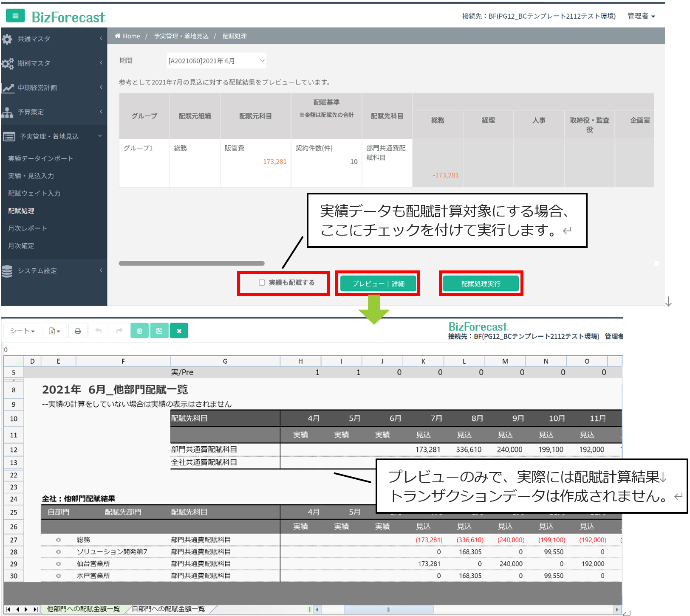Click the floppy disk save icon
The image size is (690, 616).
(x=159, y=331)
